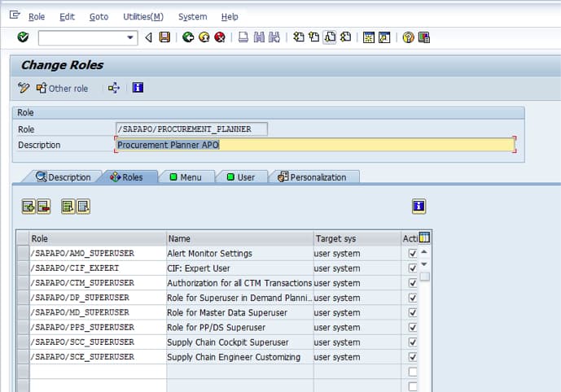Screen dimensions: 561x392
Task: Toggle Active checkbox for Supply Chain Engineer Customizing
Action: coord(413,357)
